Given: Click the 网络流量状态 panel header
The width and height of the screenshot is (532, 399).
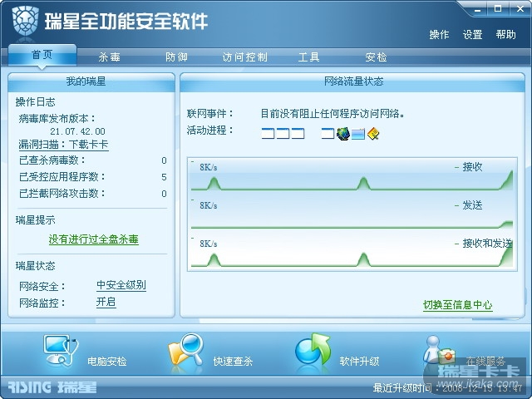Looking at the screenshot, I should coord(353,81).
